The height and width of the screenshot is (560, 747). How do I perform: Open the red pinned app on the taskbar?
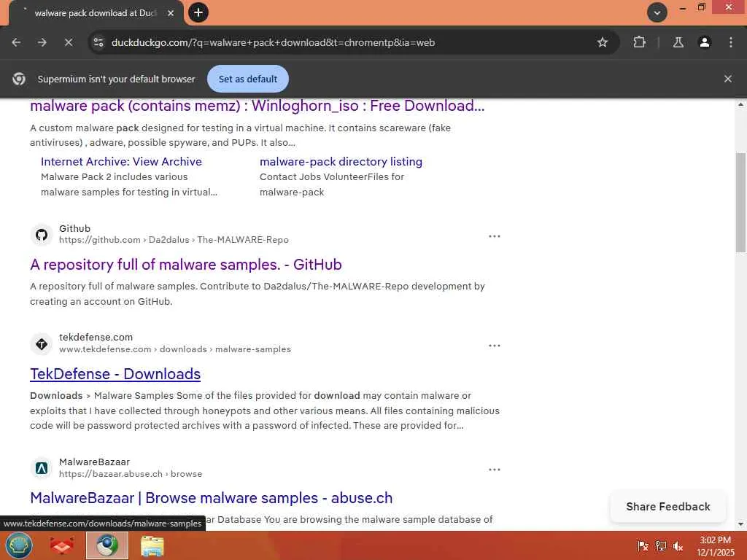(62, 545)
